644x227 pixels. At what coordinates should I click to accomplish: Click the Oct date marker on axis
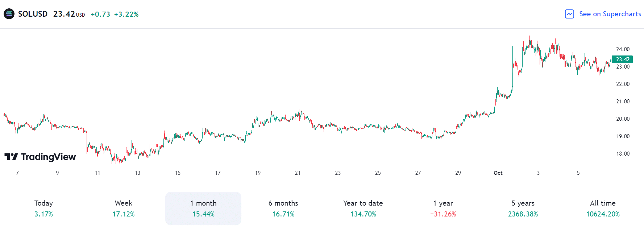[498, 173]
